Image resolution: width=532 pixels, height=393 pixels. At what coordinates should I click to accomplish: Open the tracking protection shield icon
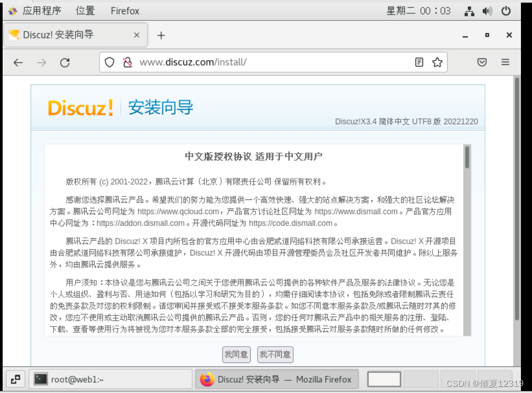(x=109, y=62)
